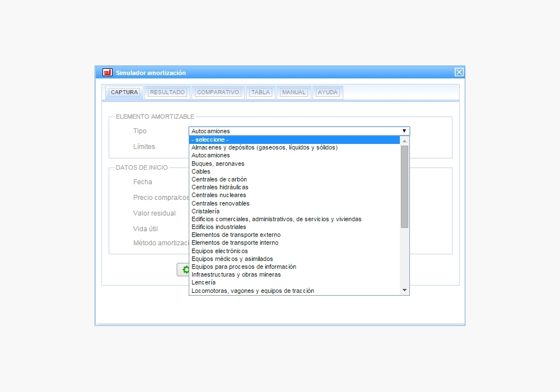Click the dropdown list scroll up arrow

tap(404, 141)
